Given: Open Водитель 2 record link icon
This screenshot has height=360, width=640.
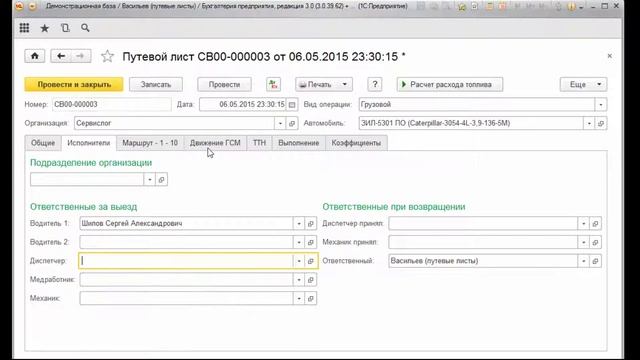Looking at the screenshot, I should (311, 242).
